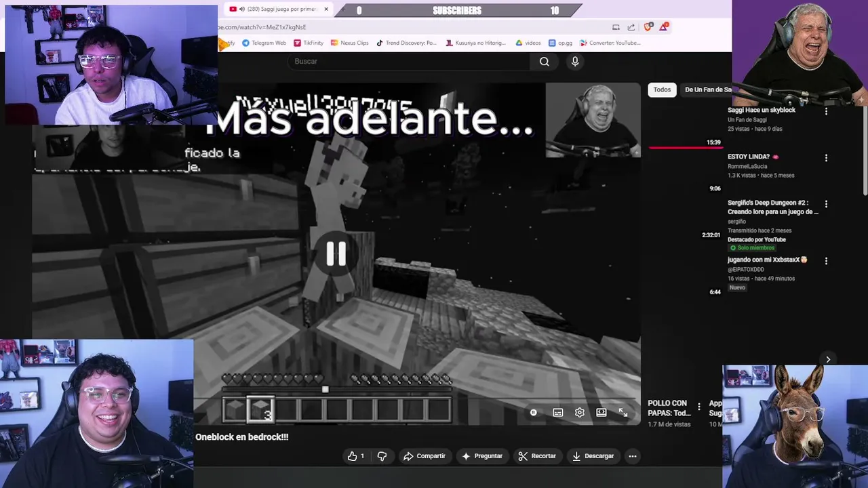The width and height of the screenshot is (868, 488).
Task: Open options menu for POLLO CON PAPAS video
Action: point(699,407)
